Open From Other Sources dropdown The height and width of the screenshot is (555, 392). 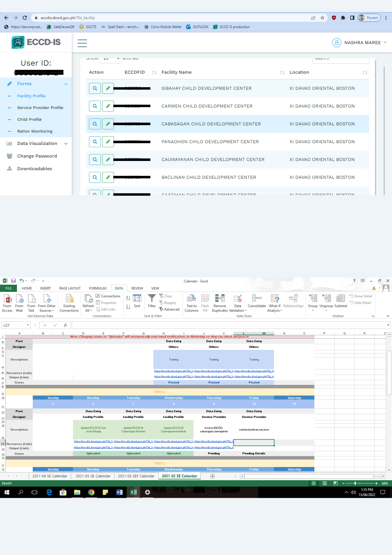(x=47, y=303)
